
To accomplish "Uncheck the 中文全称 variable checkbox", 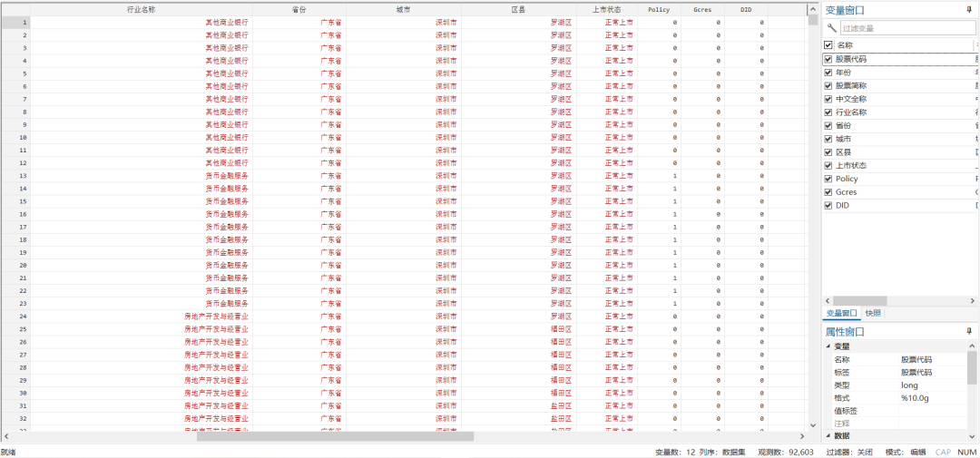I will 828,99.
